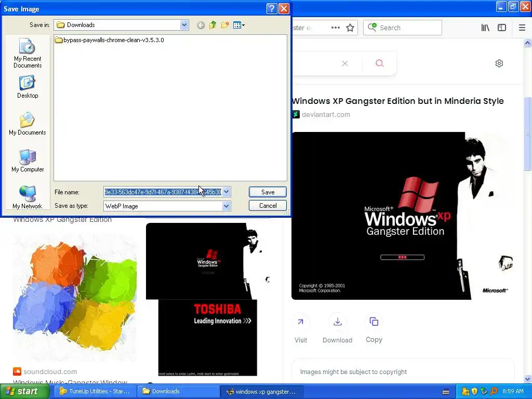
Task: Open the View menu icon in dialog
Action: (239, 25)
